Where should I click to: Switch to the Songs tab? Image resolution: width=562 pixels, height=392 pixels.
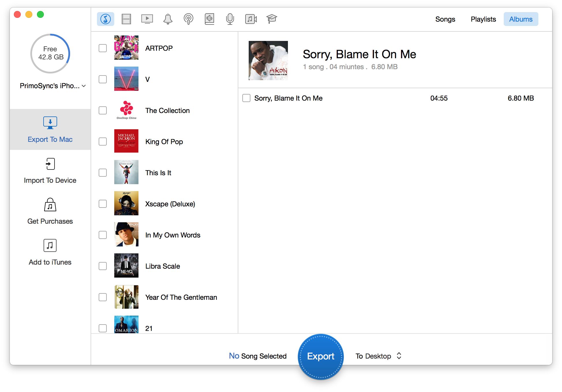point(445,19)
